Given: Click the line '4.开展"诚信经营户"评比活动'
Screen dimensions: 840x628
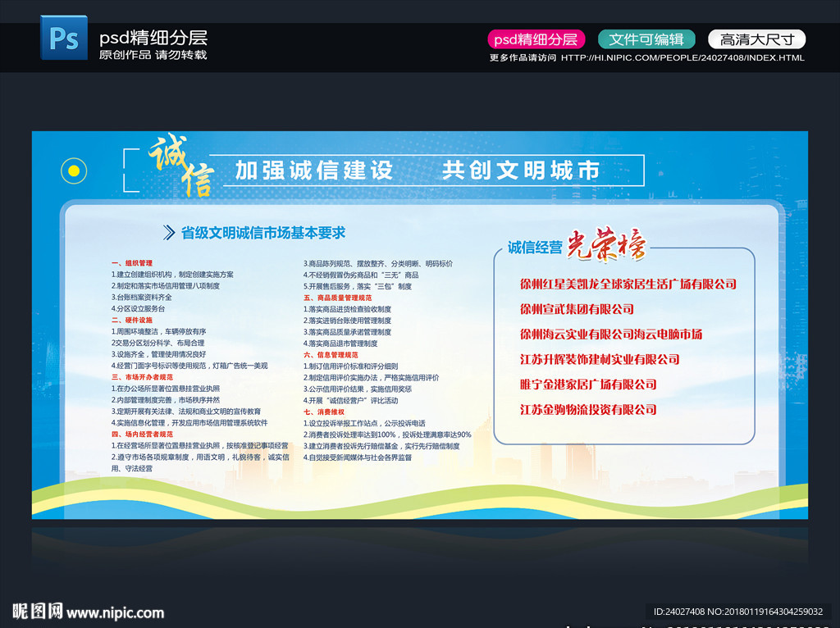Looking at the screenshot, I should click(x=351, y=400).
